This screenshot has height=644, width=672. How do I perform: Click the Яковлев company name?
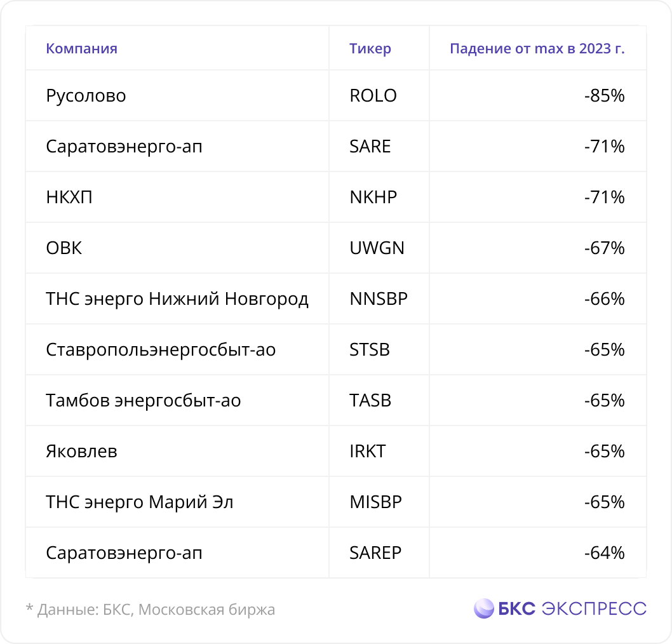[x=81, y=451]
